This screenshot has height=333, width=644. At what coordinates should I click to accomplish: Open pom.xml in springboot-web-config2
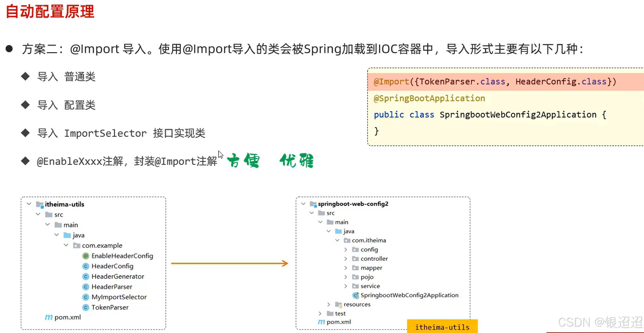tap(338, 322)
